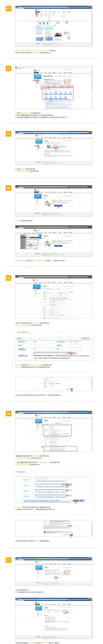Click the camera category icon in step 02

pyautogui.click(x=56, y=92)
